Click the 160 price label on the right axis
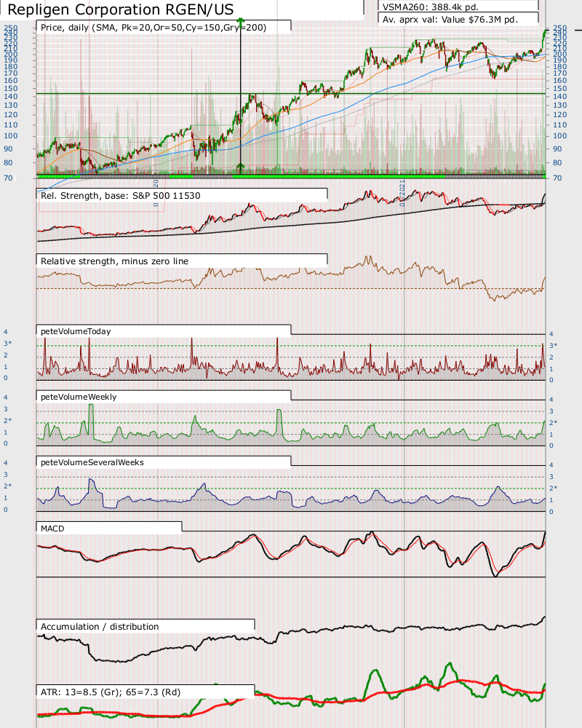The image size is (582, 728). click(x=559, y=80)
